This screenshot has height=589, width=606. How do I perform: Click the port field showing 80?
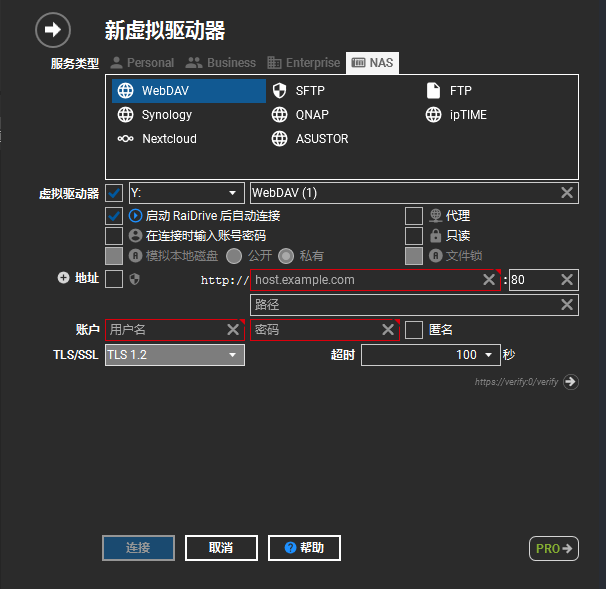click(x=543, y=280)
